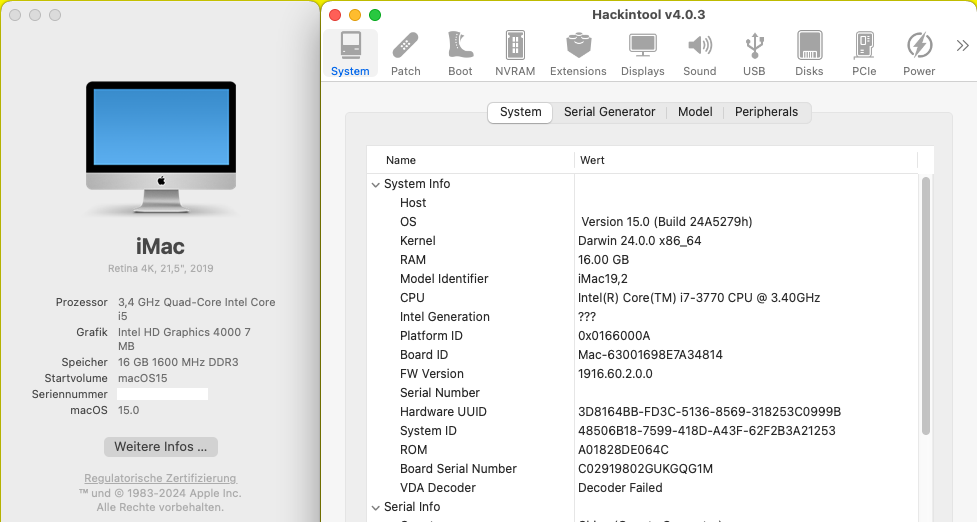Screen dimensions: 977x522
Task: Switch to the Peripherals tab
Action: tap(766, 112)
